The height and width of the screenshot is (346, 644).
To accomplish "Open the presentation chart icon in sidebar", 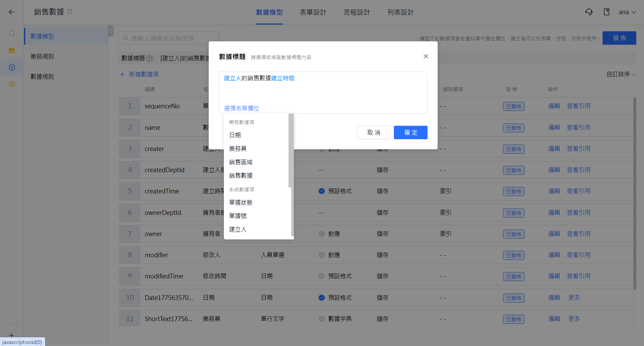I will click(12, 84).
